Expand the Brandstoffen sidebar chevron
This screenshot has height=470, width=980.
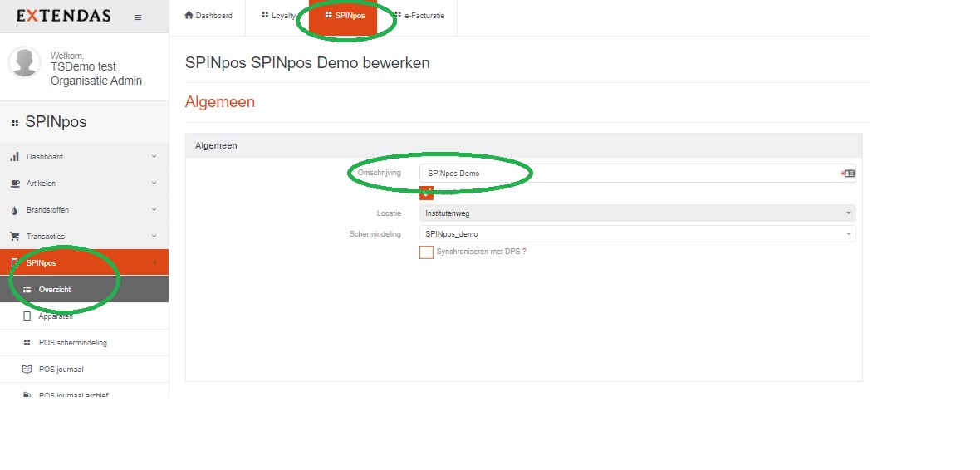point(154,209)
